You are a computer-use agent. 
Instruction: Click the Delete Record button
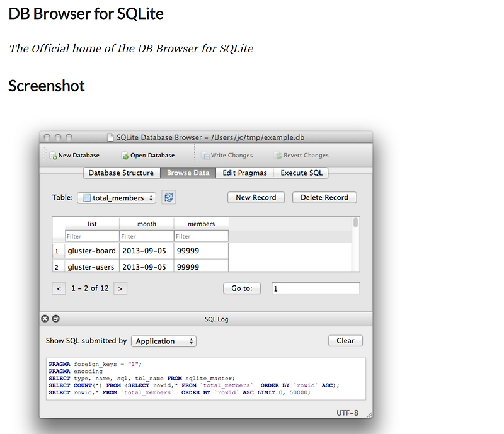coord(324,197)
